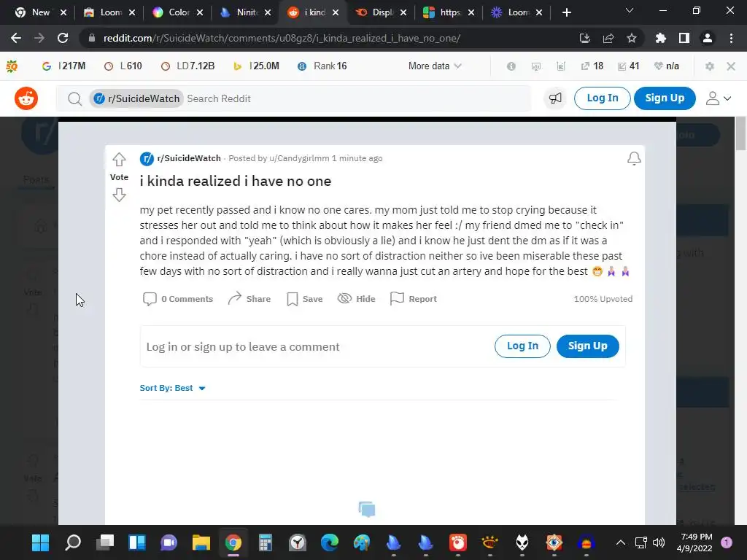
Task: Open the user account dropdown menu
Action: (719, 98)
